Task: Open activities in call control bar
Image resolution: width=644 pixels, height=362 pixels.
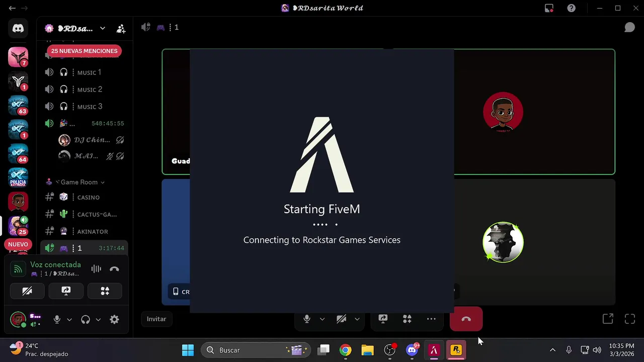Action: click(x=407, y=319)
